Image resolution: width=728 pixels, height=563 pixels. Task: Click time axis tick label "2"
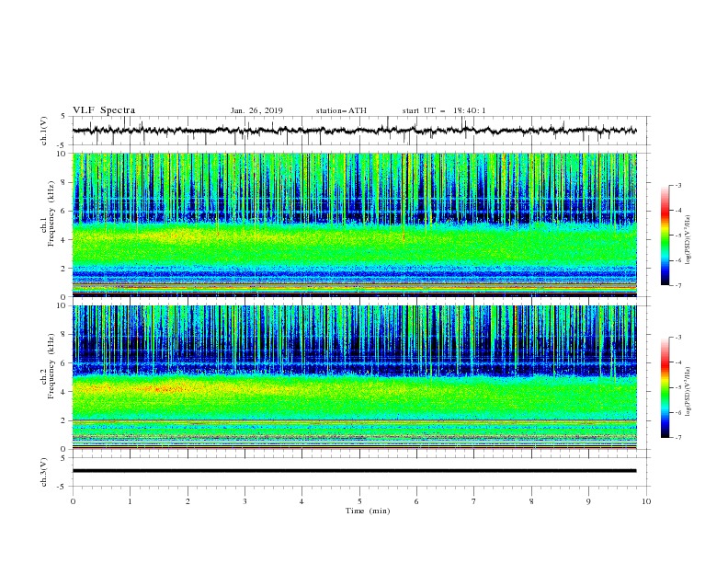[x=188, y=501]
